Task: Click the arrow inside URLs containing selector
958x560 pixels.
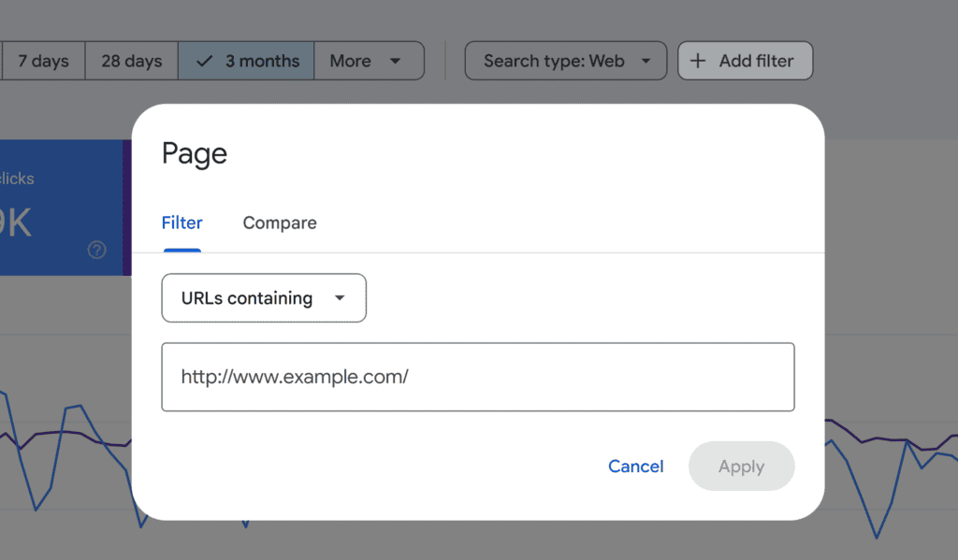Action: (x=341, y=297)
